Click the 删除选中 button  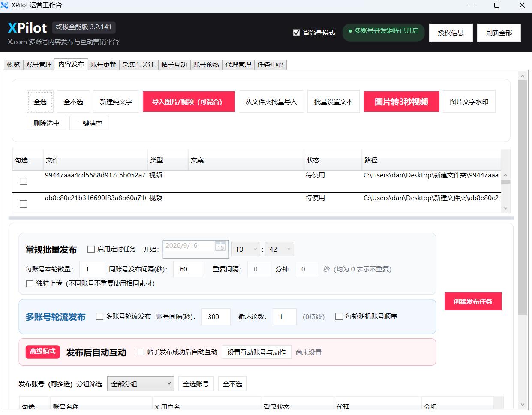click(x=46, y=123)
